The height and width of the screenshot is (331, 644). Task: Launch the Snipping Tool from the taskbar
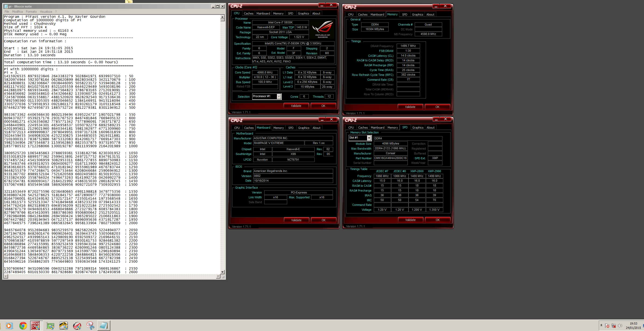(x=90, y=326)
